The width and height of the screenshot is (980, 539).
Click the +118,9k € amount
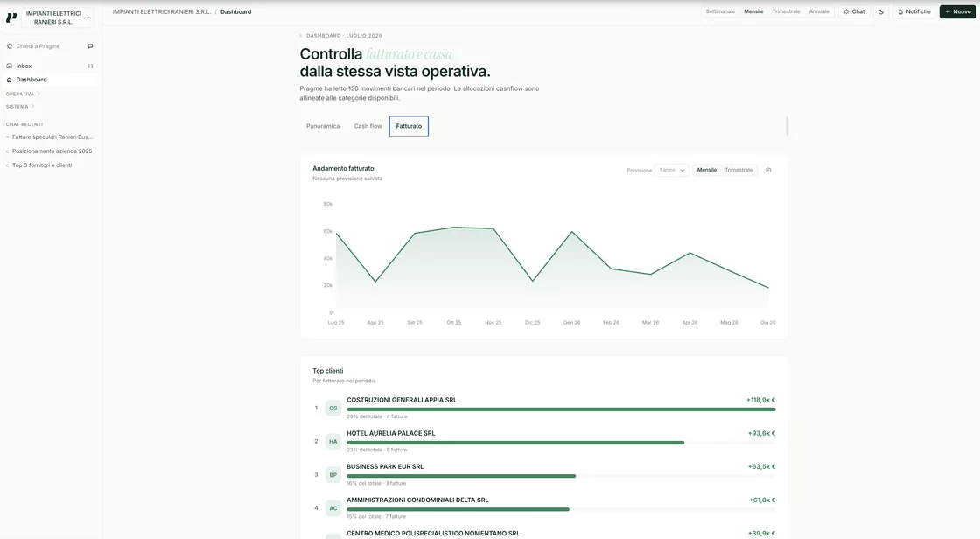760,400
